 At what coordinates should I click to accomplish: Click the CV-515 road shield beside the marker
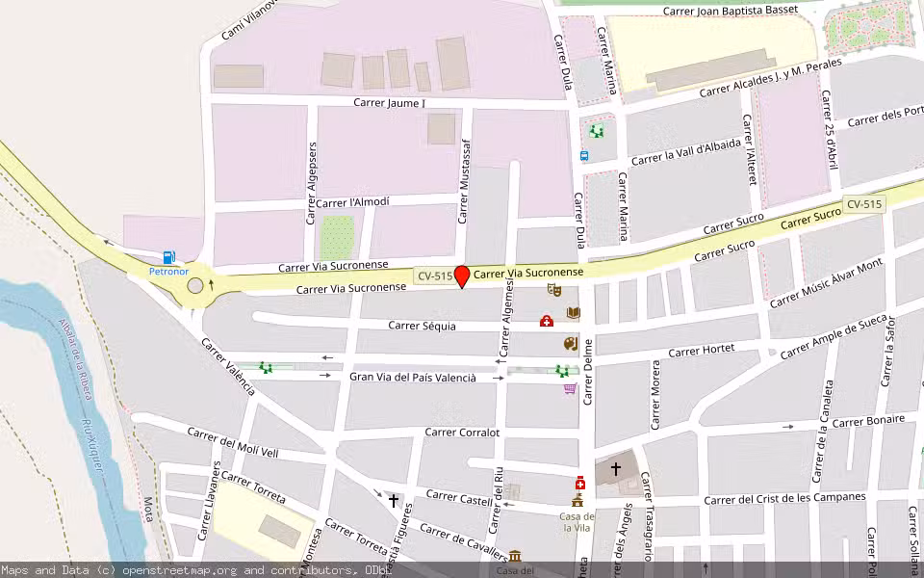(x=435, y=276)
